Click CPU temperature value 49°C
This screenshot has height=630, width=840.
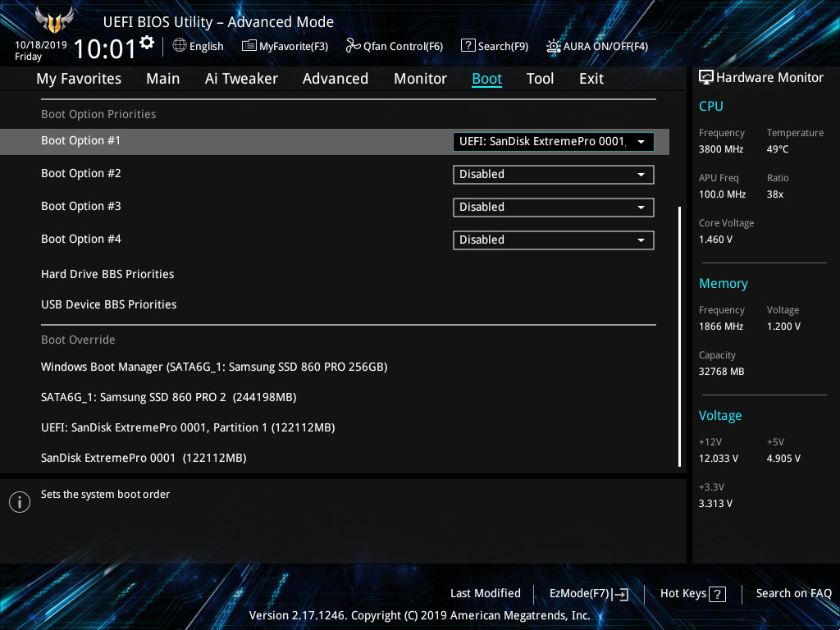point(778,149)
